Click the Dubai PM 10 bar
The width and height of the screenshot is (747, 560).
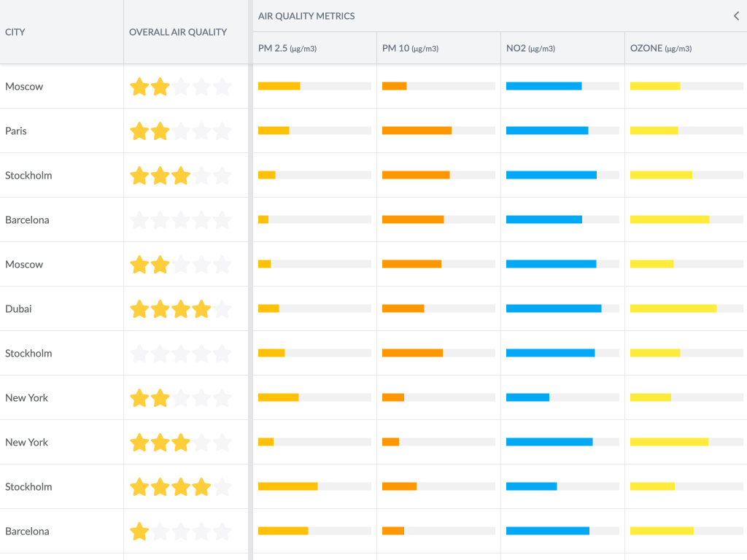tap(403, 308)
